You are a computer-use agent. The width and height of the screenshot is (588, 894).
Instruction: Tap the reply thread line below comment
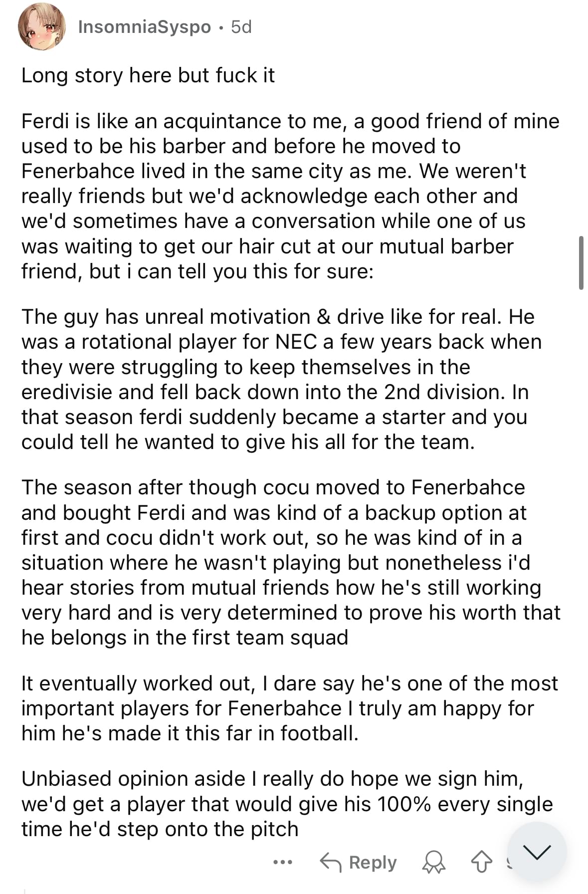(24, 891)
